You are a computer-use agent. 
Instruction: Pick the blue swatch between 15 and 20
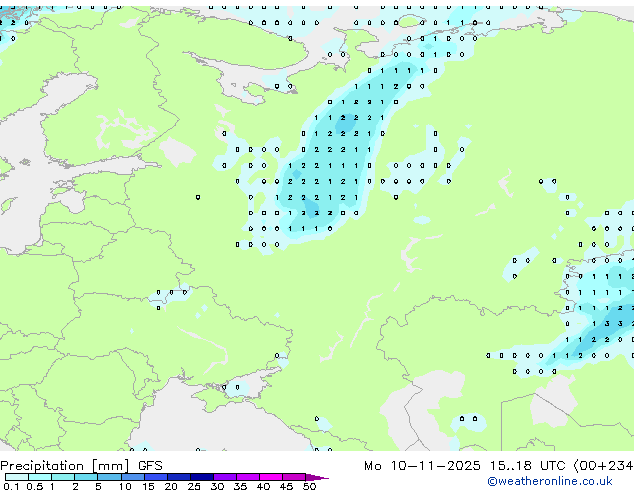[155, 477]
